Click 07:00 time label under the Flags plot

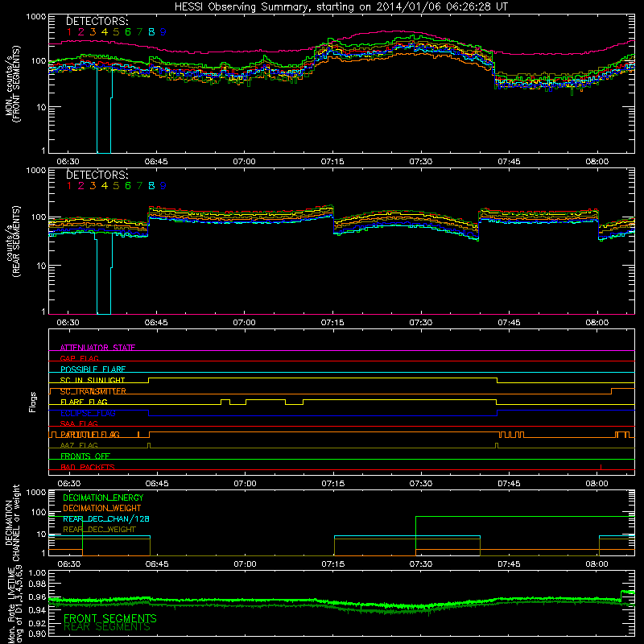click(x=245, y=484)
